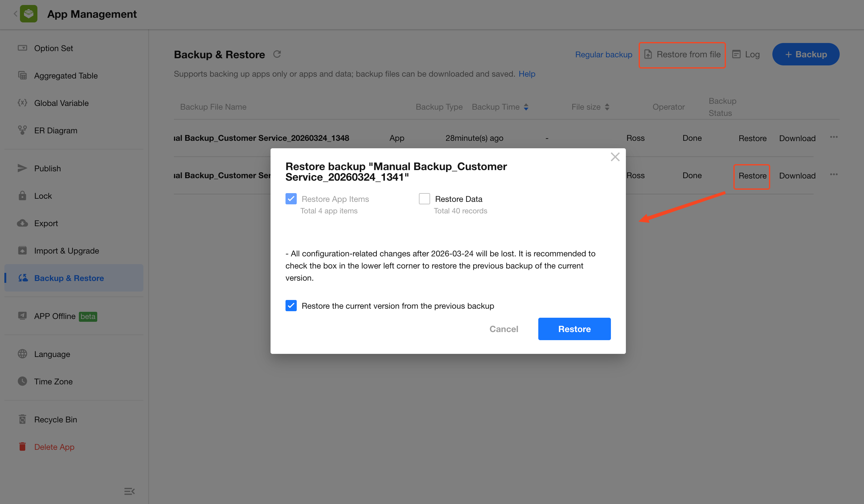The image size is (864, 504).
Task: Click the collapse sidebar icon at bottom
Action: pos(129,491)
